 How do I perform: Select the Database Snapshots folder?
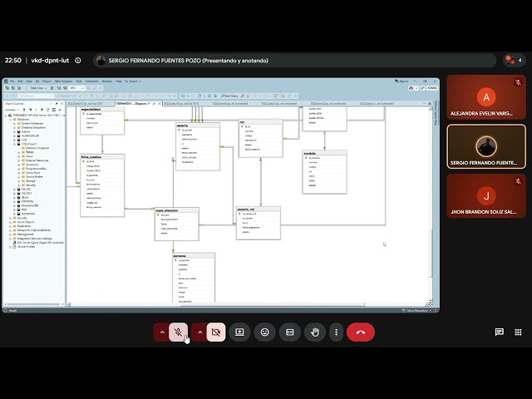click(33, 127)
